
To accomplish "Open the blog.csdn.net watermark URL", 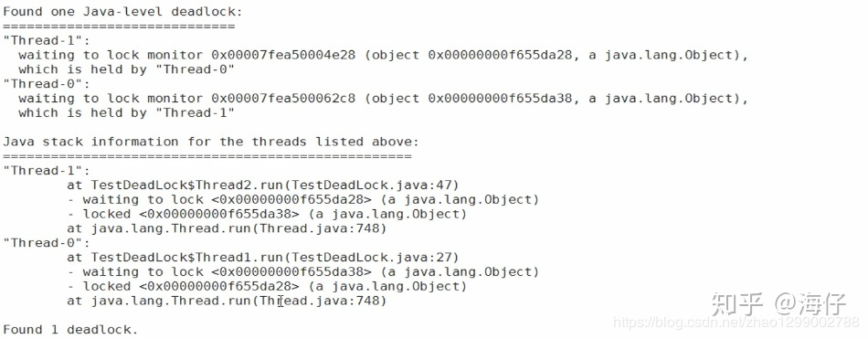I will pos(736,323).
